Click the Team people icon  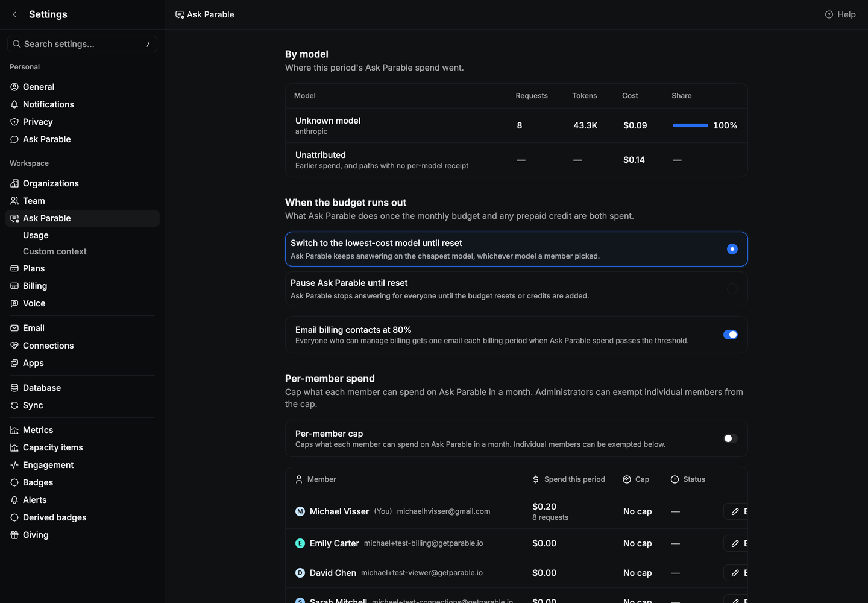tap(14, 201)
